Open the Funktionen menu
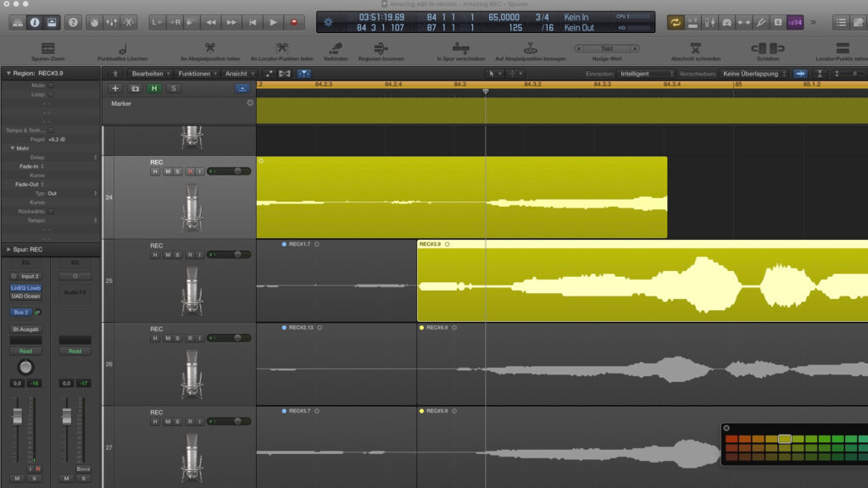 click(x=197, y=74)
